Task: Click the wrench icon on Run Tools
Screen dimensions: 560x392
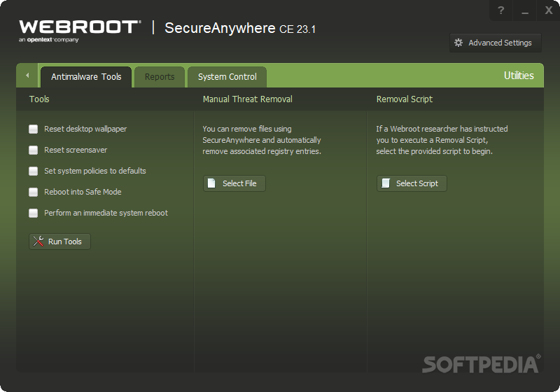Action: pyautogui.click(x=38, y=241)
